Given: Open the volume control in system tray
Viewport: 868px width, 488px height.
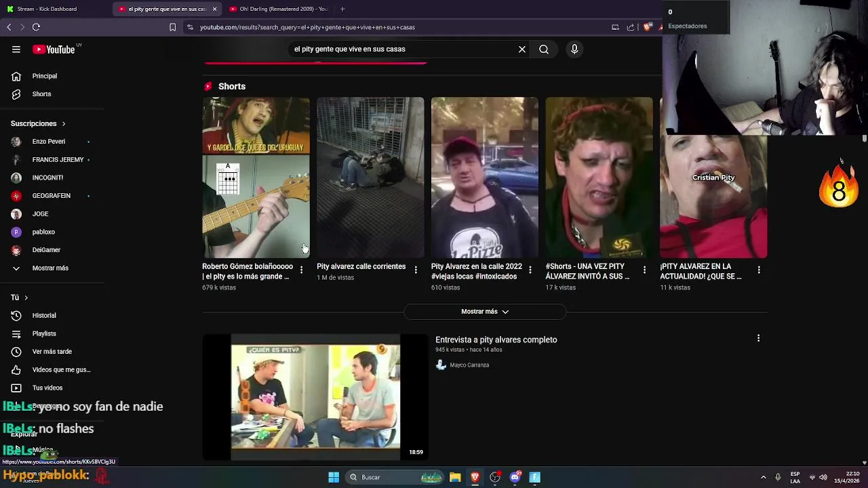Looking at the screenshot, I should [x=823, y=477].
